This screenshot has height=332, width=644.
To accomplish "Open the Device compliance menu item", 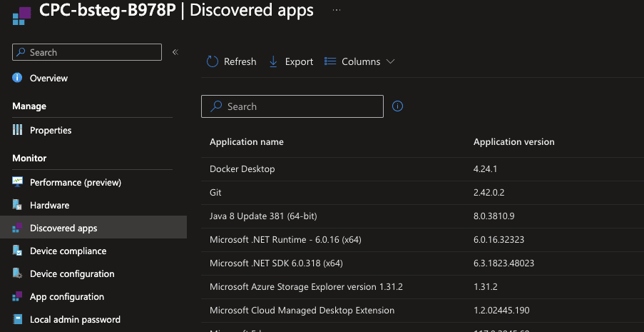I will point(68,251).
